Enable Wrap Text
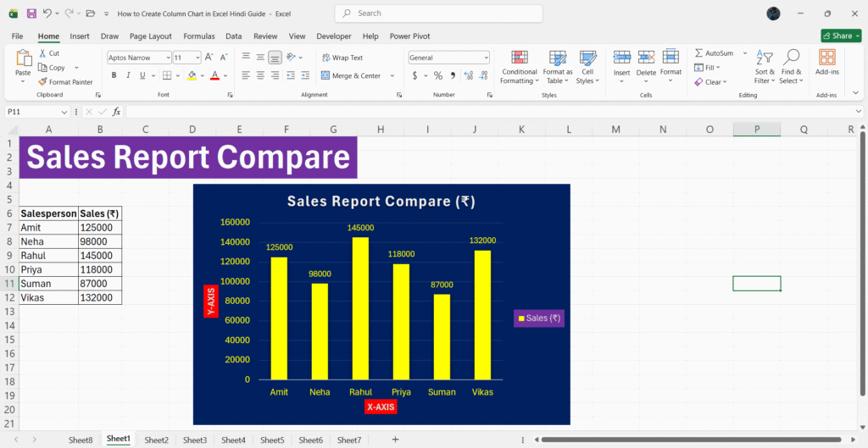Screen dimensions: 868x448 [x=342, y=58]
